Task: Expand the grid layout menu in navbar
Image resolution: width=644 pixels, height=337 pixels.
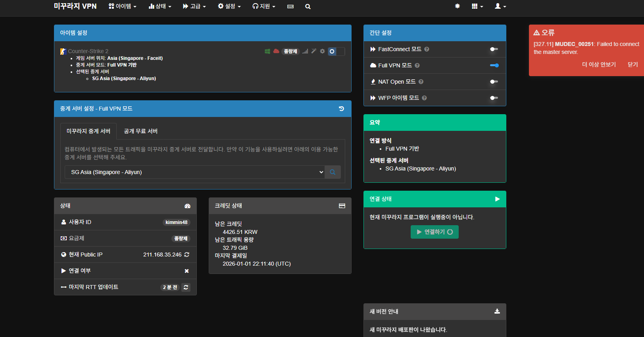Action: (x=477, y=7)
